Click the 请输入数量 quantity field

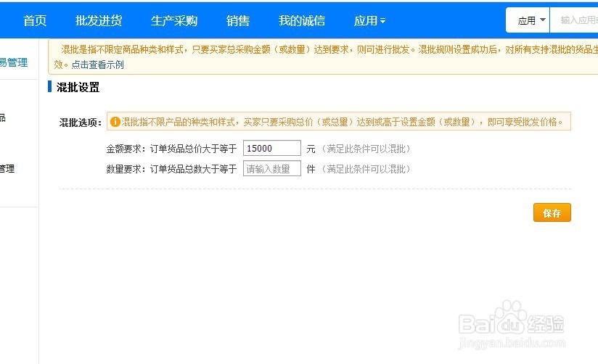tap(272, 168)
